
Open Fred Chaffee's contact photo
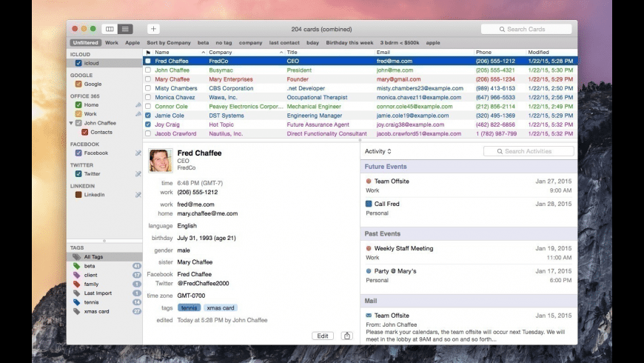pyautogui.click(x=160, y=160)
